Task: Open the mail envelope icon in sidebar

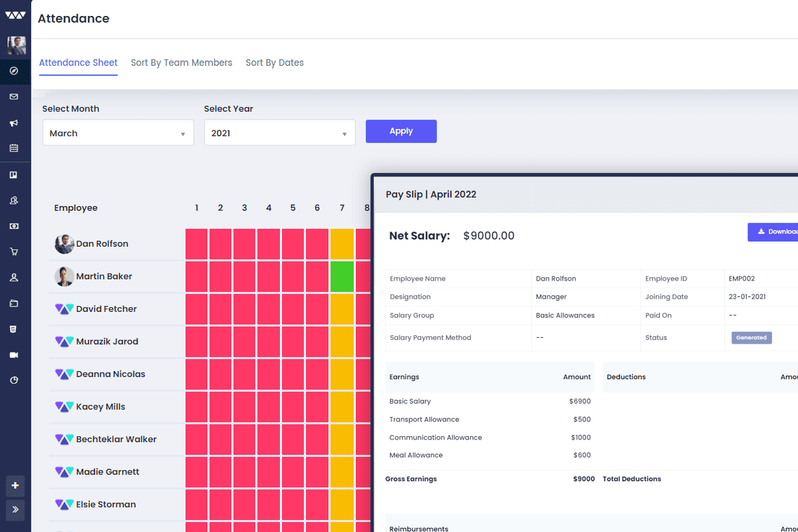Action: click(14, 97)
